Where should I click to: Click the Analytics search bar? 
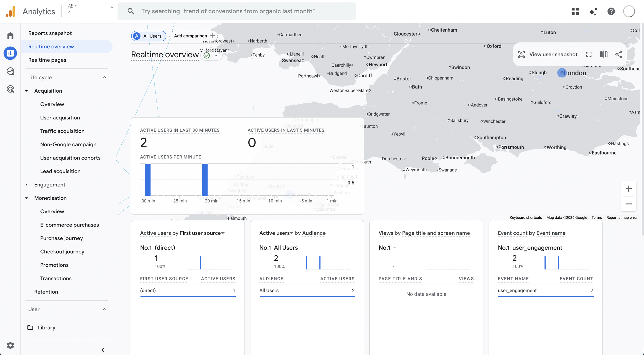236,11
